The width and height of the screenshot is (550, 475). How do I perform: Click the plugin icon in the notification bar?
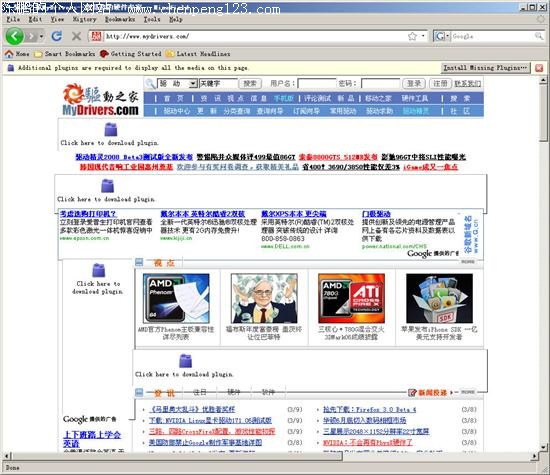click(11, 68)
